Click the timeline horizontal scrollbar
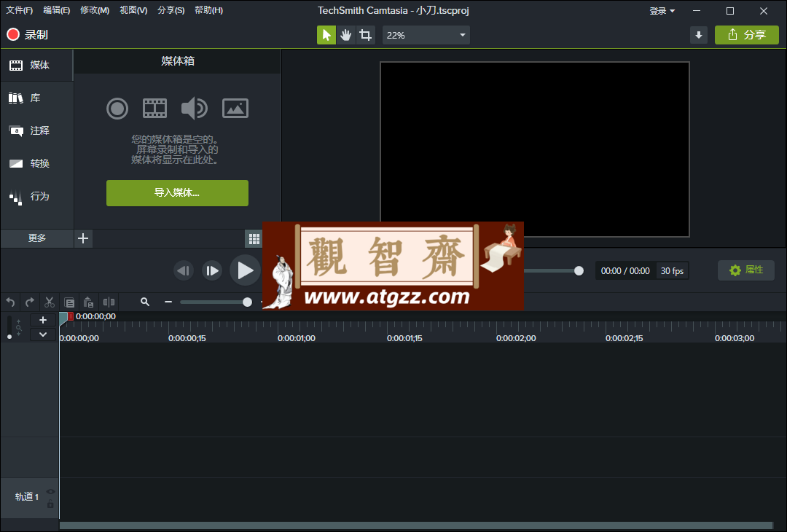 pyautogui.click(x=415, y=525)
